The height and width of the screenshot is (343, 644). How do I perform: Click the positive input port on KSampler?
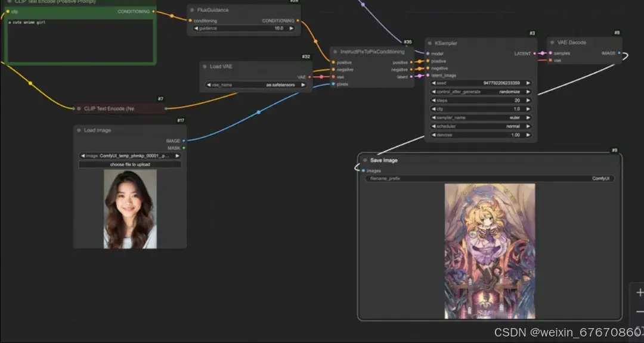click(428, 61)
